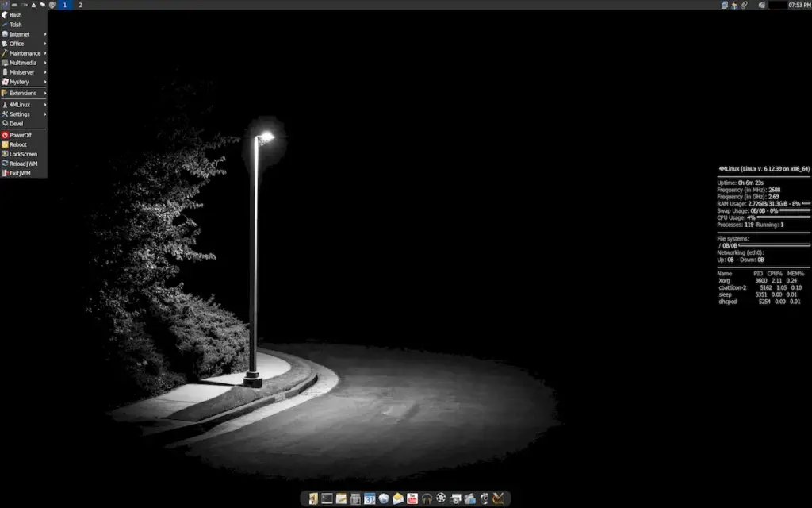
Task: Open the film reel video player dock icon
Action: (441, 498)
